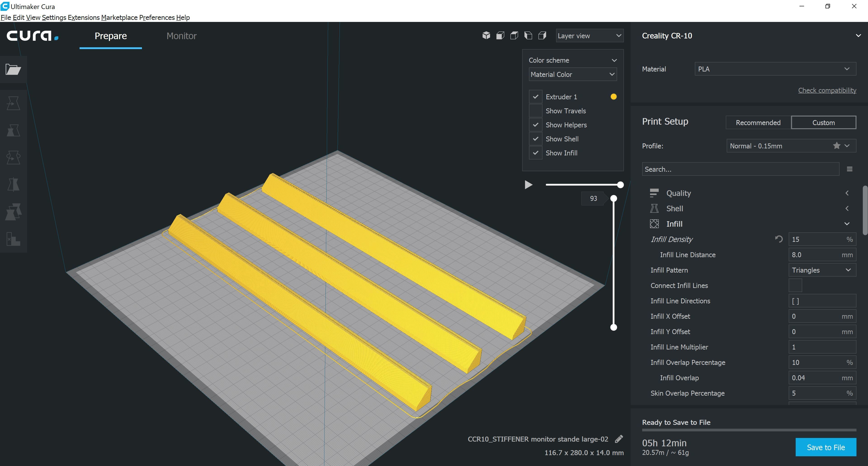Open the Marketplace menu

(119, 18)
